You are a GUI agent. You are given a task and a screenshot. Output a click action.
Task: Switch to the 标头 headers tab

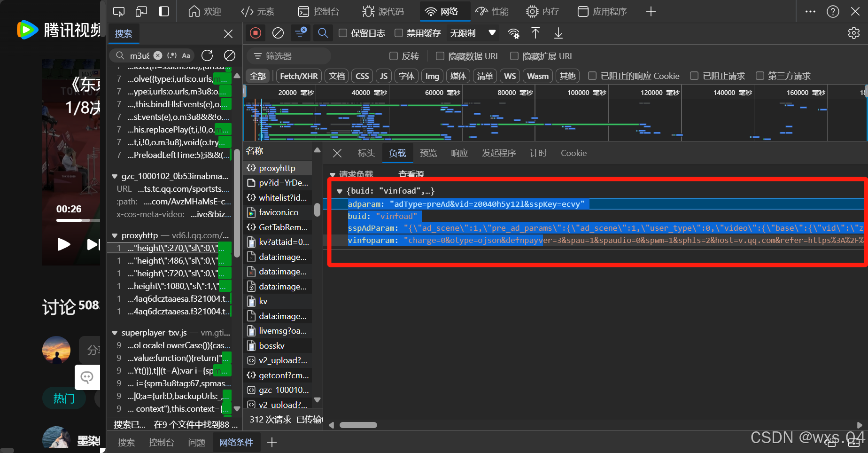pyautogui.click(x=366, y=153)
